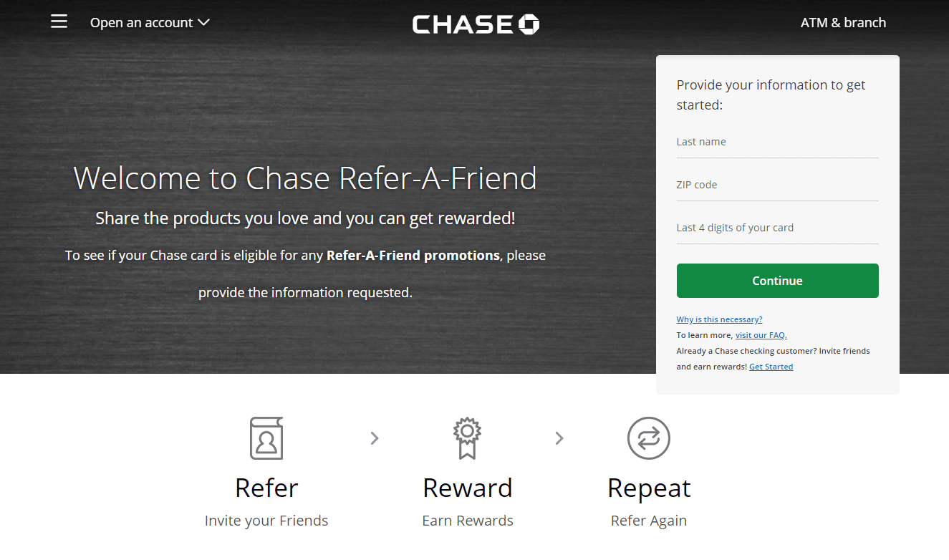Click the arrow between Reward and Repeat
Image resolution: width=949 pixels, height=560 pixels.
tap(559, 438)
